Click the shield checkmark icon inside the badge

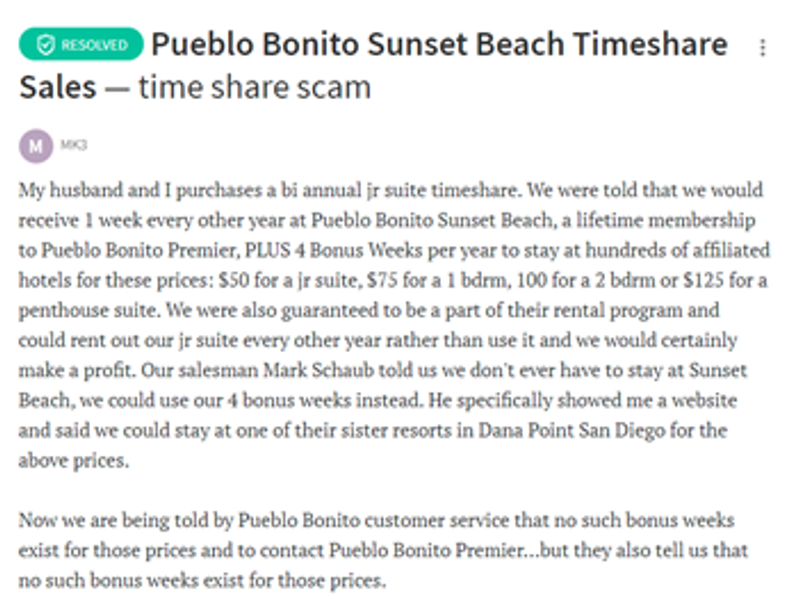point(44,44)
